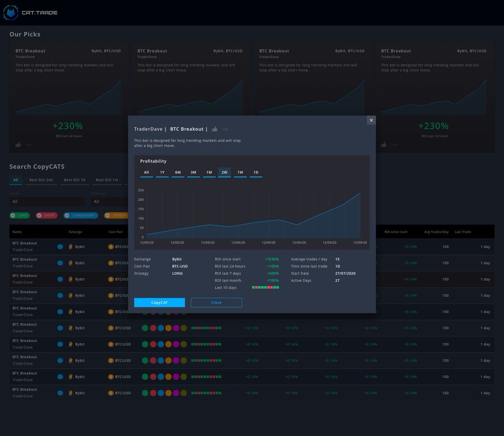Image resolution: width=504 pixels, height=436 pixels.
Task: Like the rightmost Our Picks card with thumbs-up
Action: 384,144
